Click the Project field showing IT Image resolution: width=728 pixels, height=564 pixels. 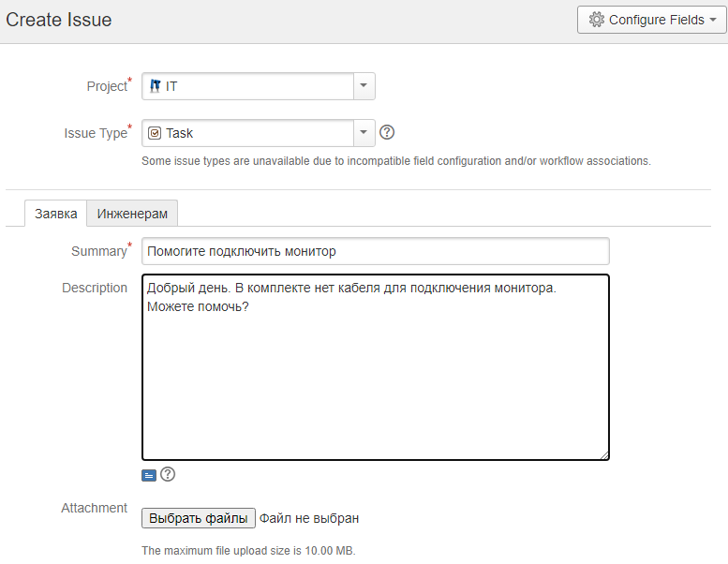tap(248, 86)
